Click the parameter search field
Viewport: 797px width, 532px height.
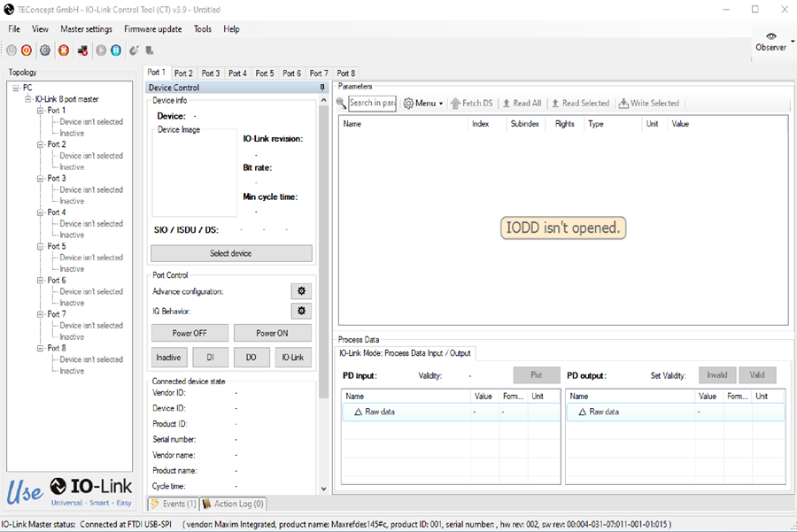372,104
